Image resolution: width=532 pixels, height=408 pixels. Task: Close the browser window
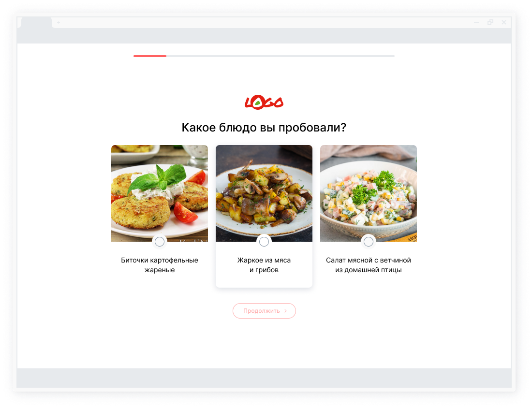504,22
